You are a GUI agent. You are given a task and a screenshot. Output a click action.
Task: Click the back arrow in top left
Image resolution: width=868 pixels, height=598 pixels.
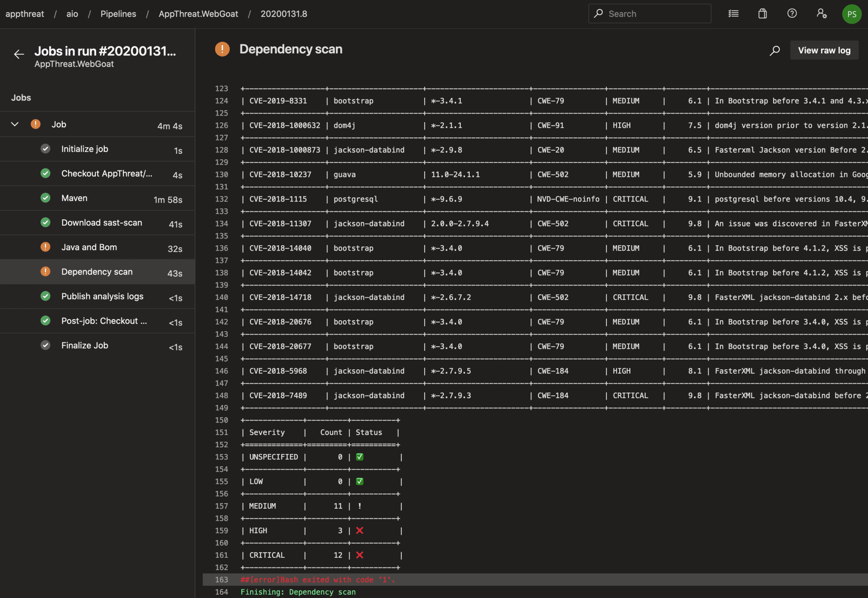point(19,53)
